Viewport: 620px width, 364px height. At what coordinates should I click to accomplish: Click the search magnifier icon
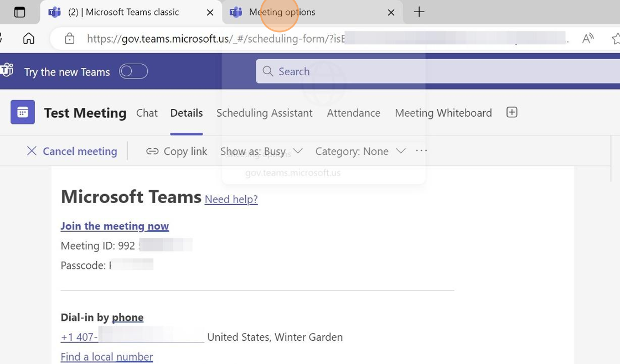pyautogui.click(x=268, y=71)
